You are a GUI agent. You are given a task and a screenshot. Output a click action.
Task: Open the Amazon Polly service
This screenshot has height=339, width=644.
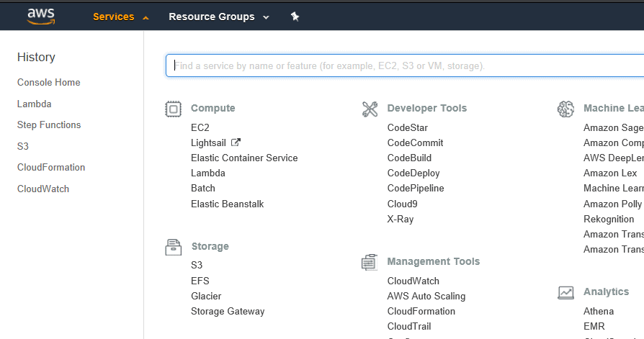[x=612, y=204]
